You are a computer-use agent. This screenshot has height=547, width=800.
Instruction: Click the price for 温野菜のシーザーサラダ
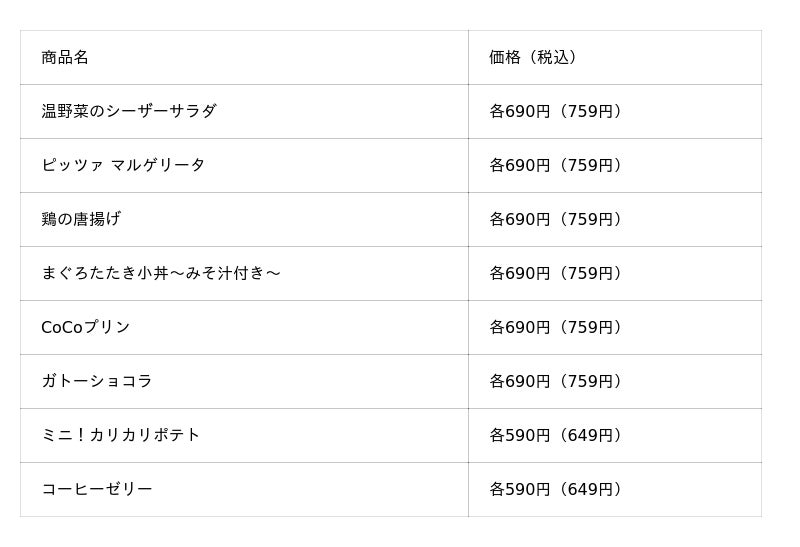click(557, 111)
